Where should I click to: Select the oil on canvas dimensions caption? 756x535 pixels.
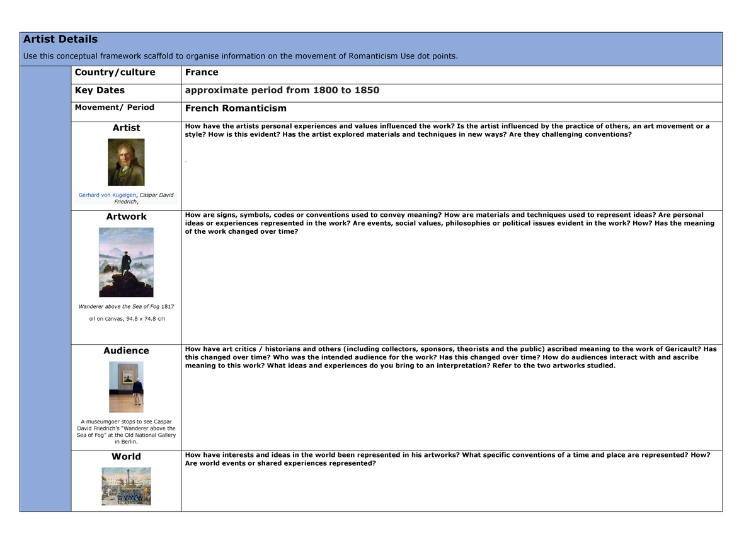pyautogui.click(x=126, y=318)
